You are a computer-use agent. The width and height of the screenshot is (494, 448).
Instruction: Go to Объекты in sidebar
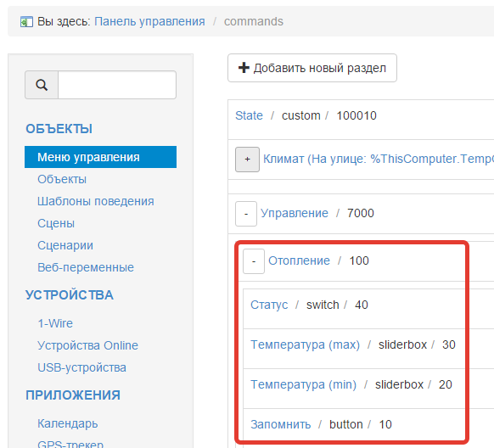(62, 179)
